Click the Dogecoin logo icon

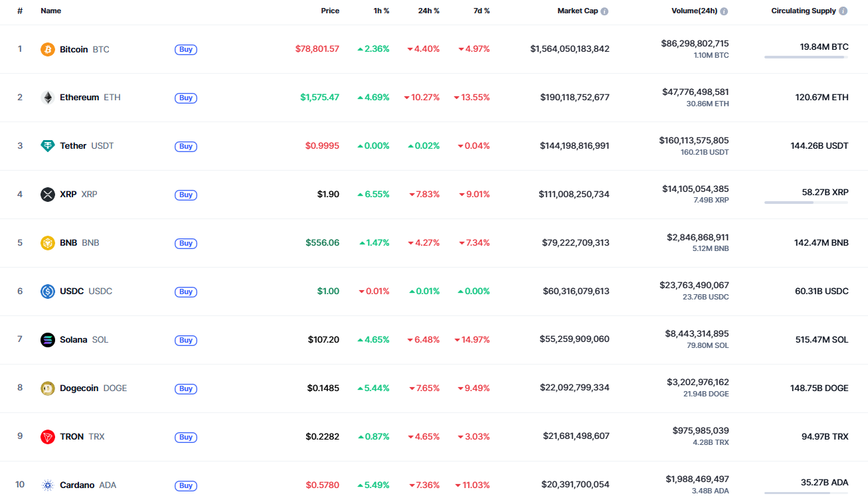coord(48,388)
